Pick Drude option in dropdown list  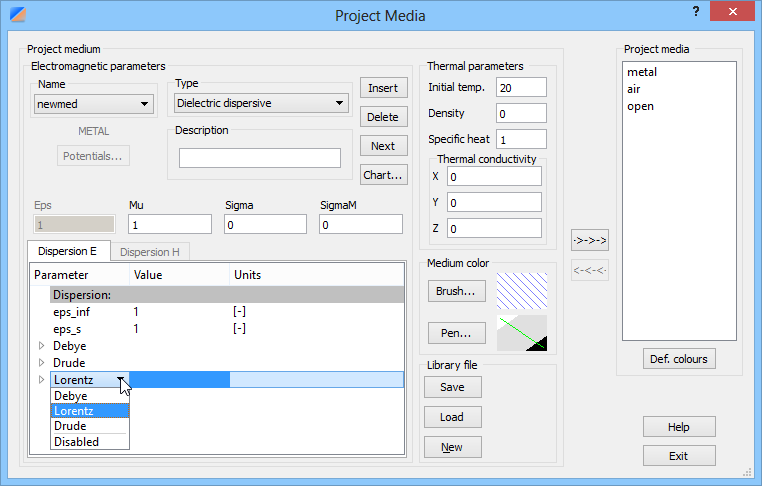point(89,426)
